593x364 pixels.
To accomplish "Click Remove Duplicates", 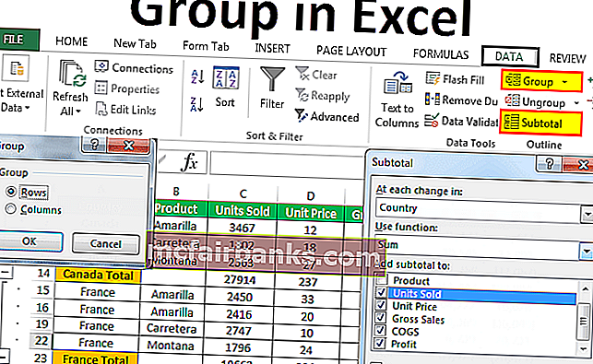I will click(461, 100).
